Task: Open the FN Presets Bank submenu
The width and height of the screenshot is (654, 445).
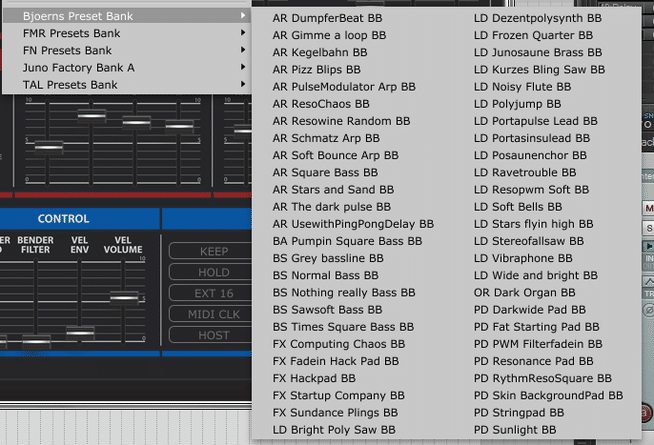Action: (127, 50)
